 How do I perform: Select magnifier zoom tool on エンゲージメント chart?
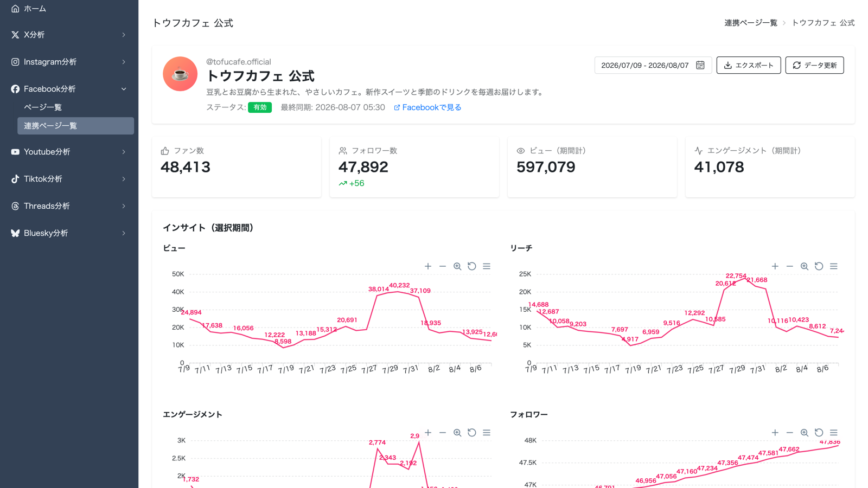[x=457, y=433]
